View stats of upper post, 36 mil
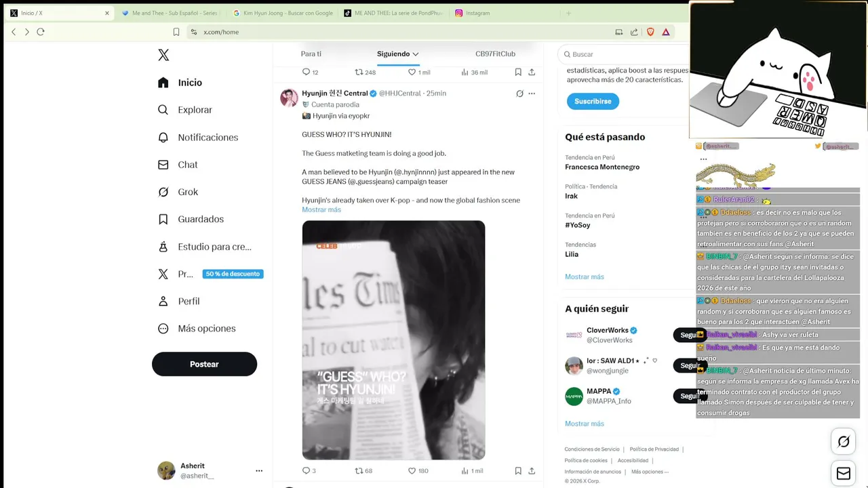Image resolution: width=868 pixels, height=488 pixels. pos(474,72)
